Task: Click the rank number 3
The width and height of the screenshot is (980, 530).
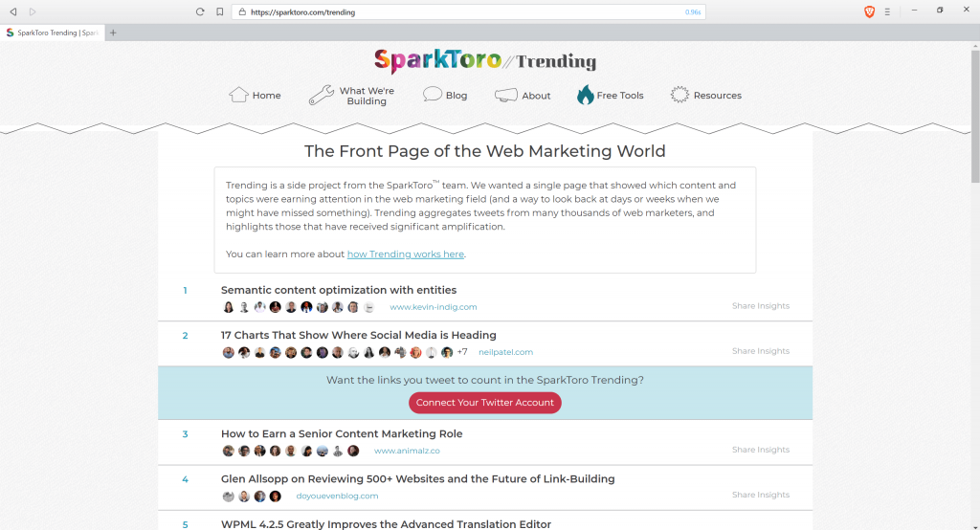Action: tap(185, 433)
